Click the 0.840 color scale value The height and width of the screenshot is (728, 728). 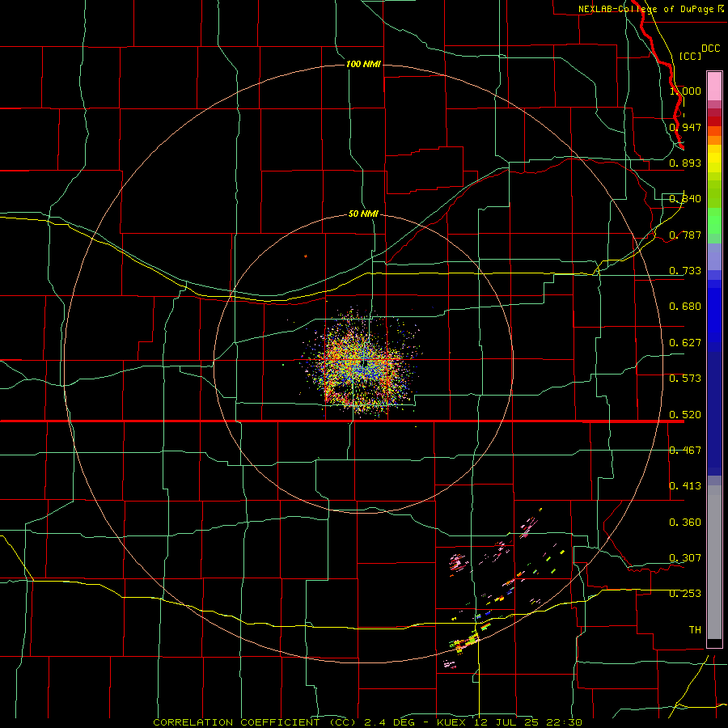pos(685,199)
